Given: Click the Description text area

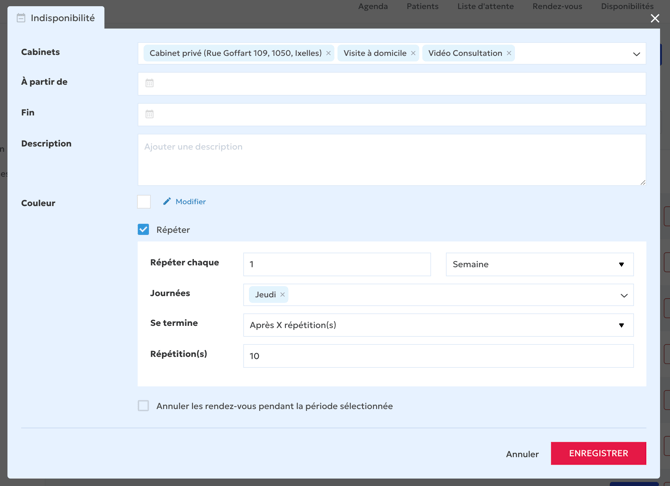Looking at the screenshot, I should click(392, 159).
